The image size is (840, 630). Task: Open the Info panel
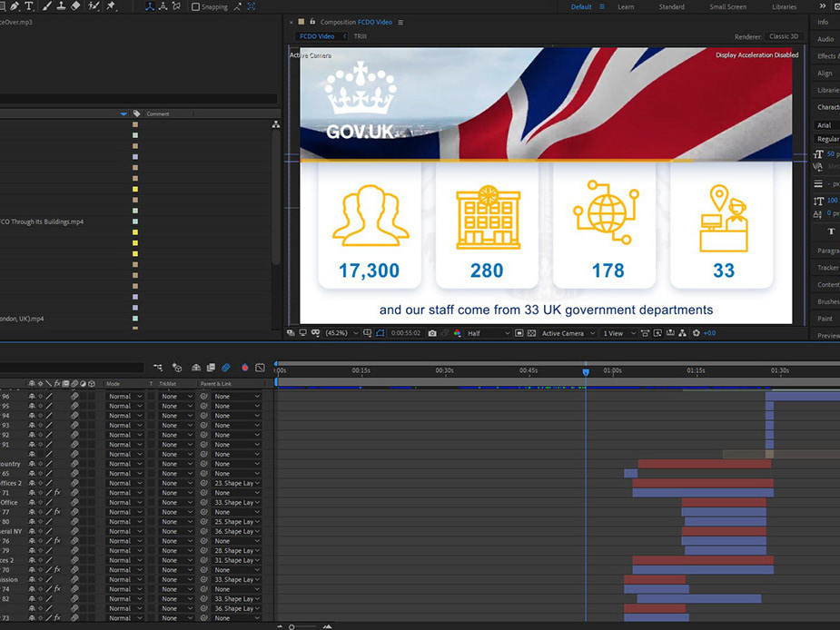click(823, 22)
